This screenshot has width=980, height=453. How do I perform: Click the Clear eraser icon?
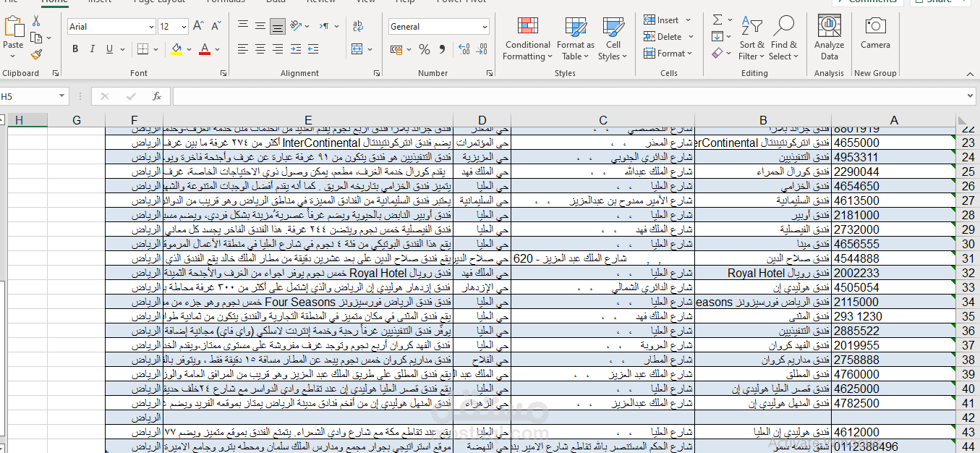(x=717, y=53)
